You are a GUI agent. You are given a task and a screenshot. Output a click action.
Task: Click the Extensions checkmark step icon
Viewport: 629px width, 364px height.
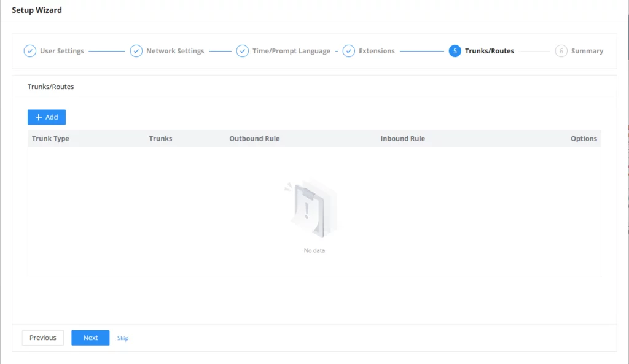[349, 51]
